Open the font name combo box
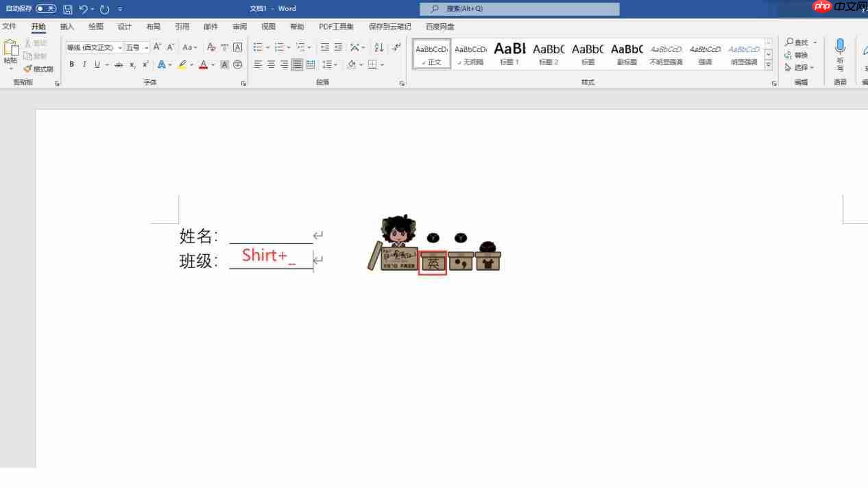Viewport: 868px width, 488px height. (94, 47)
